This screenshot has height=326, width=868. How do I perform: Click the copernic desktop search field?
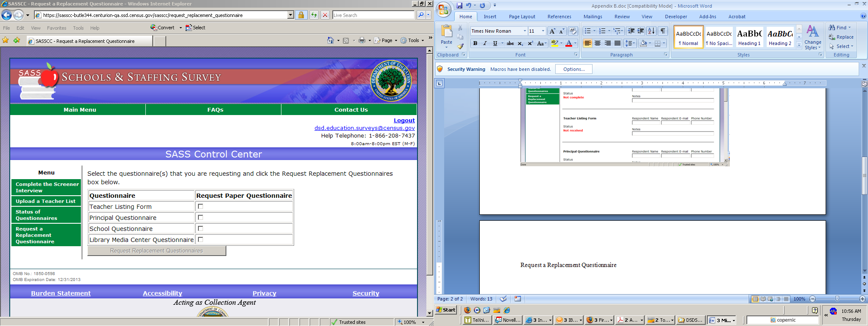(x=782, y=320)
